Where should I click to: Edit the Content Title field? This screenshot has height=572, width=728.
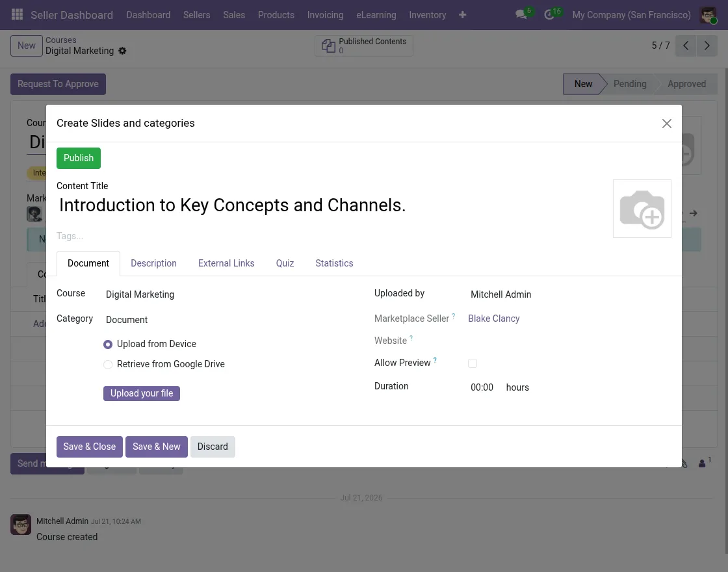pyautogui.click(x=330, y=205)
